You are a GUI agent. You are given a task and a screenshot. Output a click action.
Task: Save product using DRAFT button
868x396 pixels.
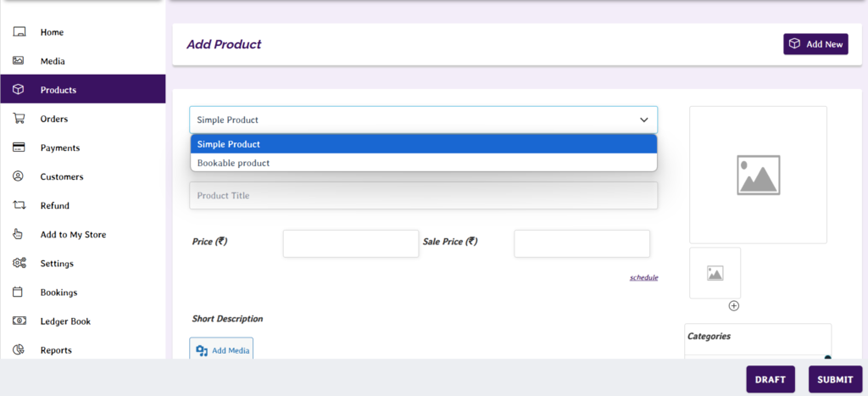point(771,380)
